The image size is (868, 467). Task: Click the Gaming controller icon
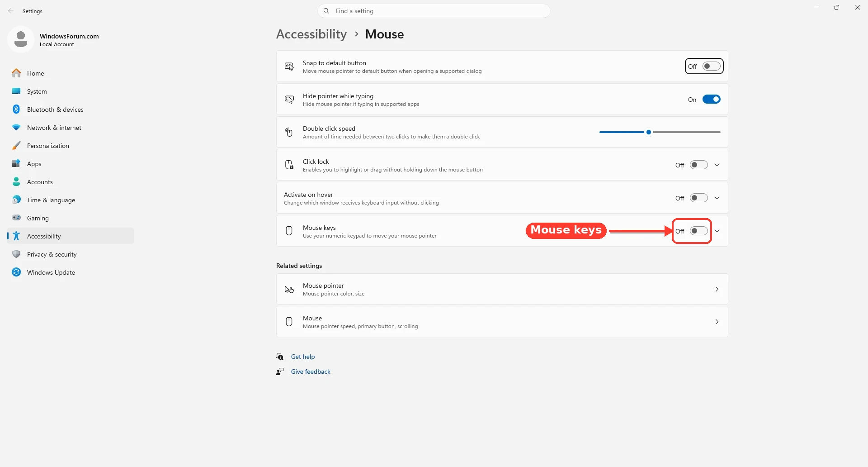click(16, 218)
